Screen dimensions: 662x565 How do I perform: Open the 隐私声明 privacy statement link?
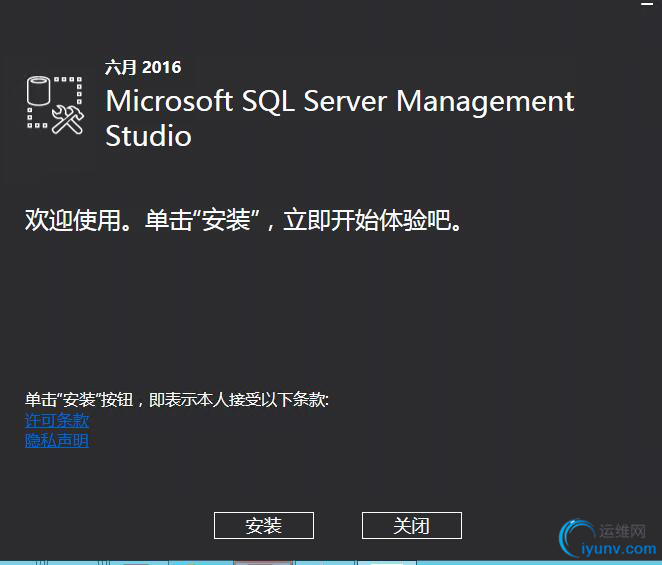coord(57,440)
